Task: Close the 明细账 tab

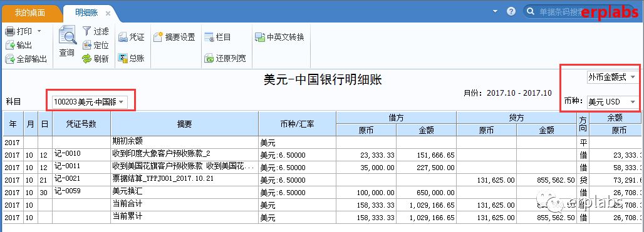Action: pos(108,14)
